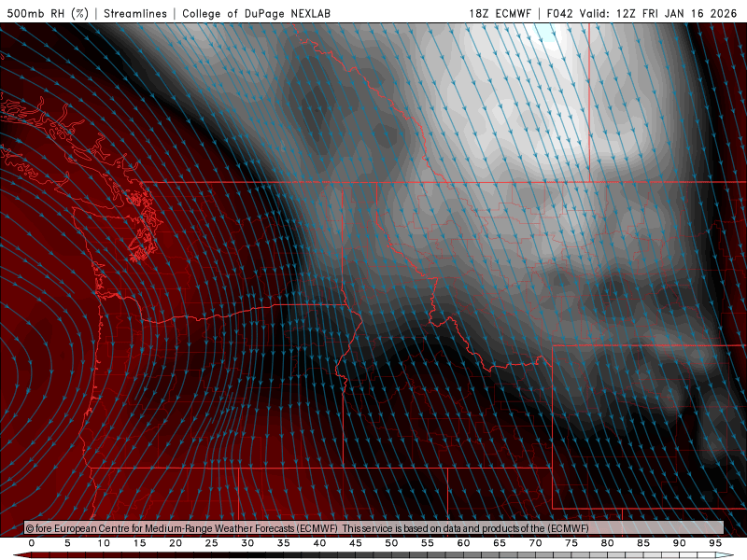The width and height of the screenshot is (747, 560).
Task: Click the "18Z ECMWF" model run label
Action: [500, 13]
